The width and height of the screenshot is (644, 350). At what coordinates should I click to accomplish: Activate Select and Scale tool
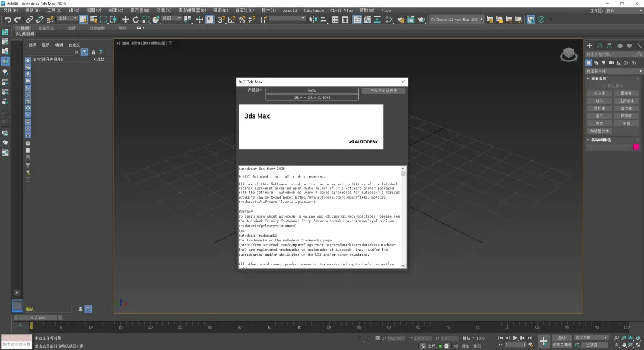(146, 19)
